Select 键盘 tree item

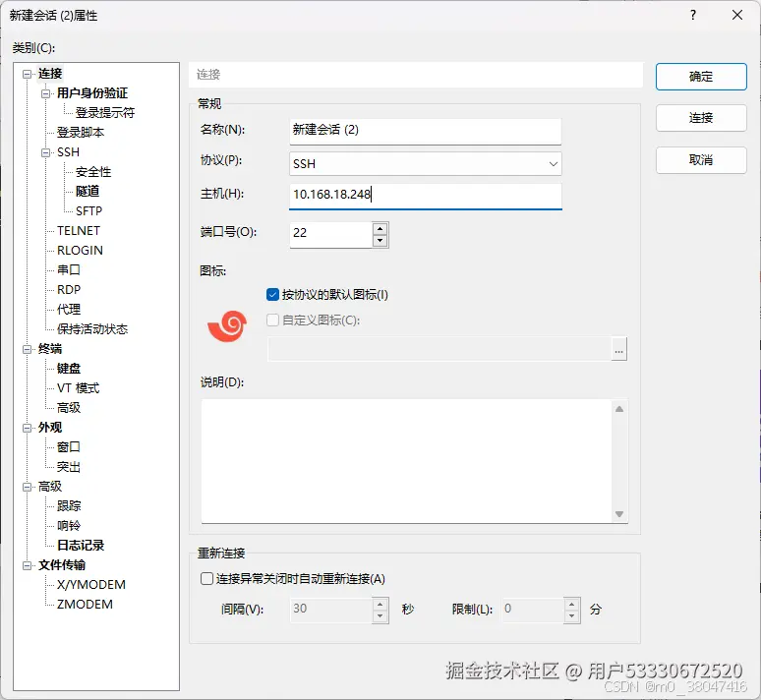[x=69, y=369]
